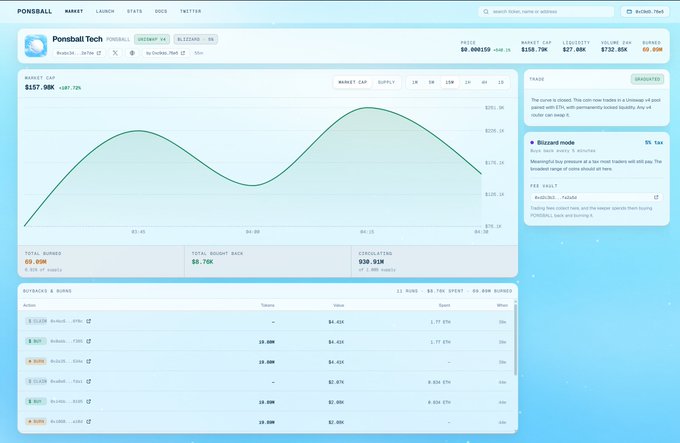This screenshot has height=443, width=680.
Task: Select the 1D chart timeframe
Action: tap(500, 82)
